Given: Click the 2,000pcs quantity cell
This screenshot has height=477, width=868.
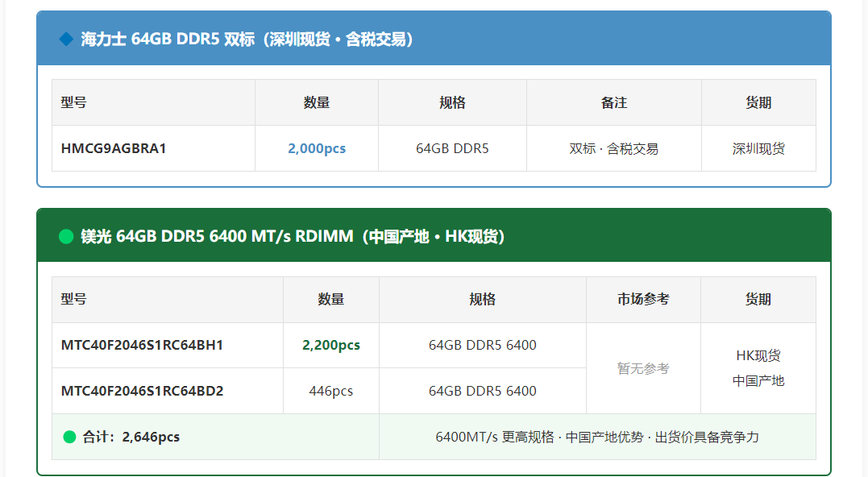Looking at the screenshot, I should (317, 148).
